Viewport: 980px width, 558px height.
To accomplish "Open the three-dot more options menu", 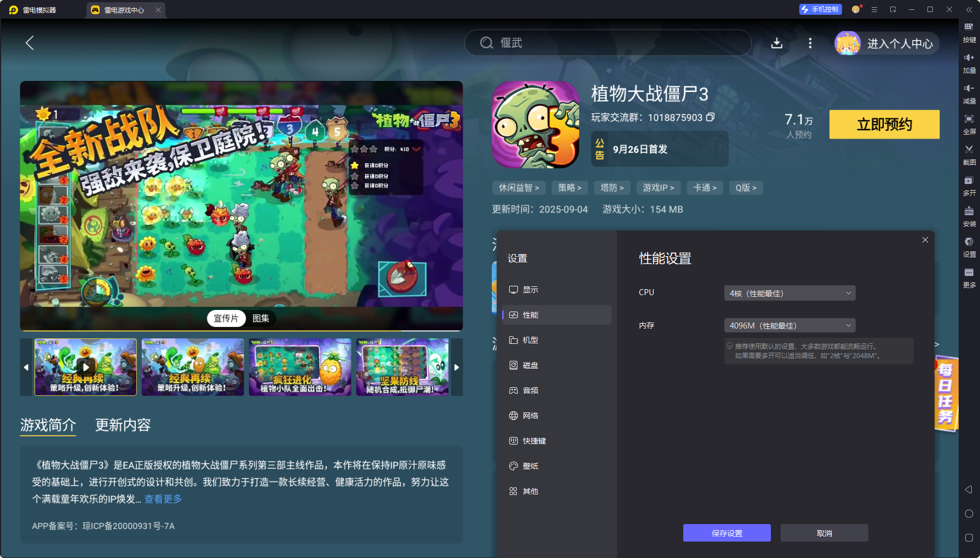I will (810, 43).
